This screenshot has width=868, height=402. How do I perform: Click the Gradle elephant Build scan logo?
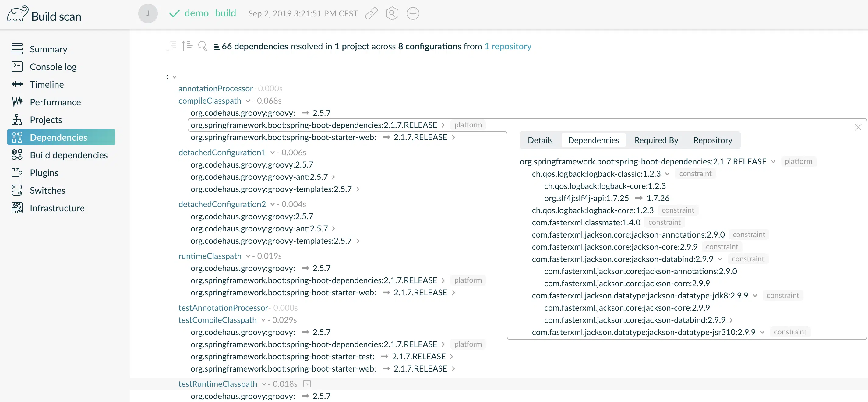click(x=44, y=14)
